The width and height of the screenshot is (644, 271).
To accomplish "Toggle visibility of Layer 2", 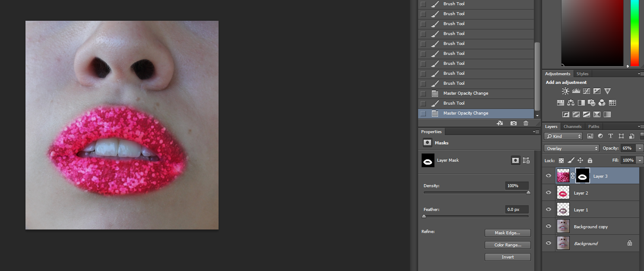I will (548, 192).
